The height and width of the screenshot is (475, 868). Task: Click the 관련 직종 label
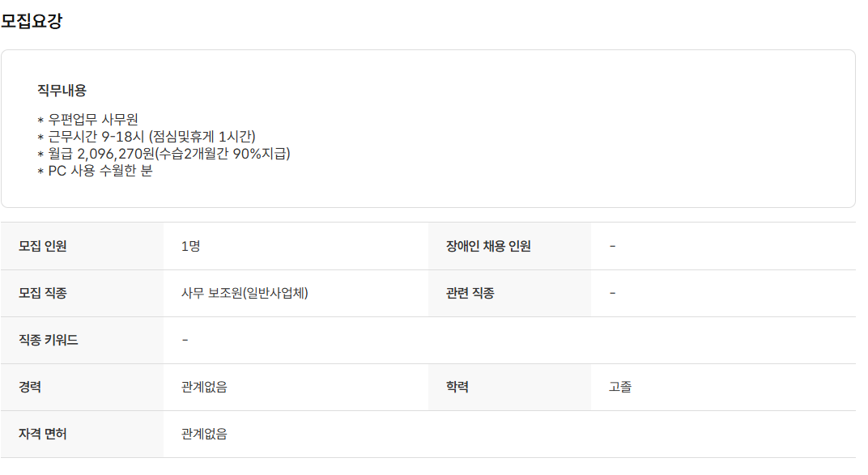(470, 293)
